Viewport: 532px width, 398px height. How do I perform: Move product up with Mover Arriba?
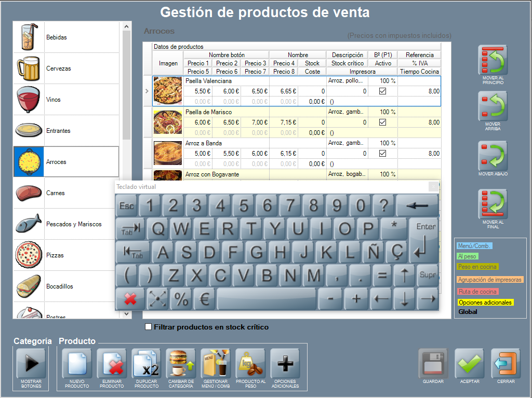point(493,106)
